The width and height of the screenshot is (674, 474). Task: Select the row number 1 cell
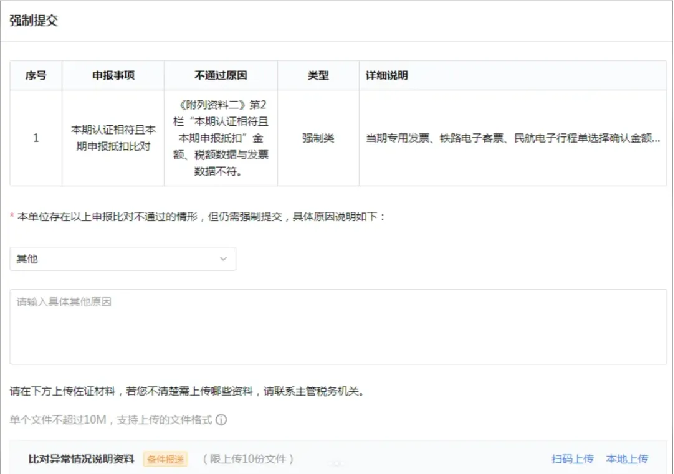36,138
